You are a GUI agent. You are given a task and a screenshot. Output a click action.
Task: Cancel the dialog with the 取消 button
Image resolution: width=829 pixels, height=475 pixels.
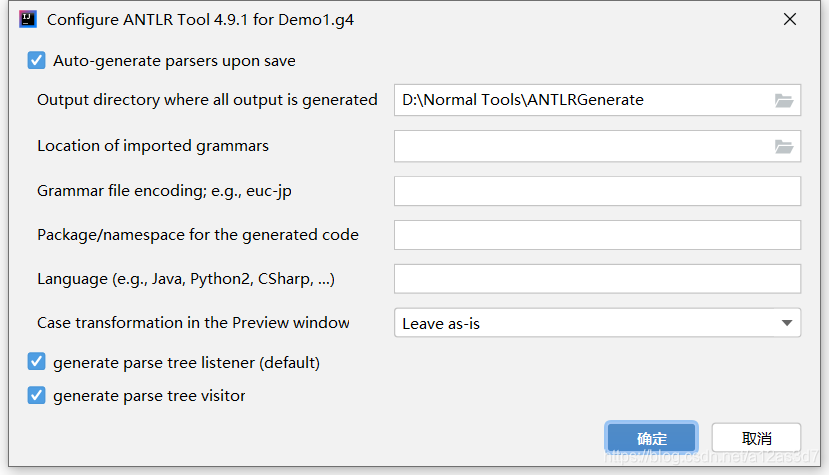click(x=757, y=438)
